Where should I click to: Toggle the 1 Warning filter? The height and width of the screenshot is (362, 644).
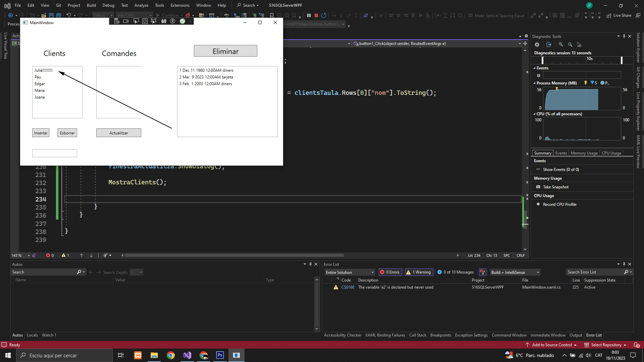(x=419, y=272)
